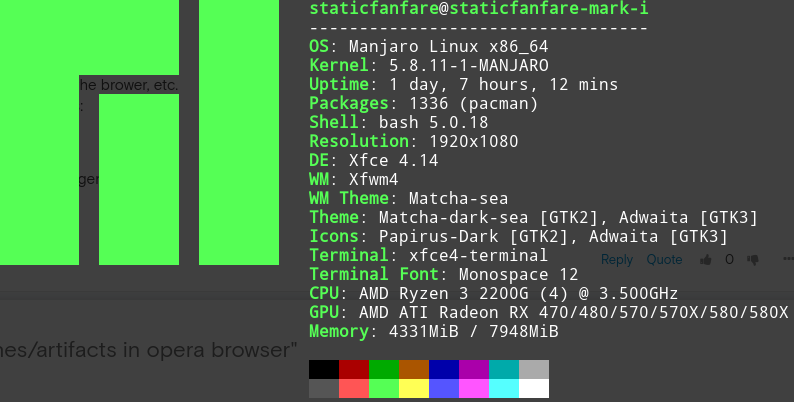Click the OS line 'Manjaro Linux x86_64'
This screenshot has width=794, height=402.
point(429,47)
